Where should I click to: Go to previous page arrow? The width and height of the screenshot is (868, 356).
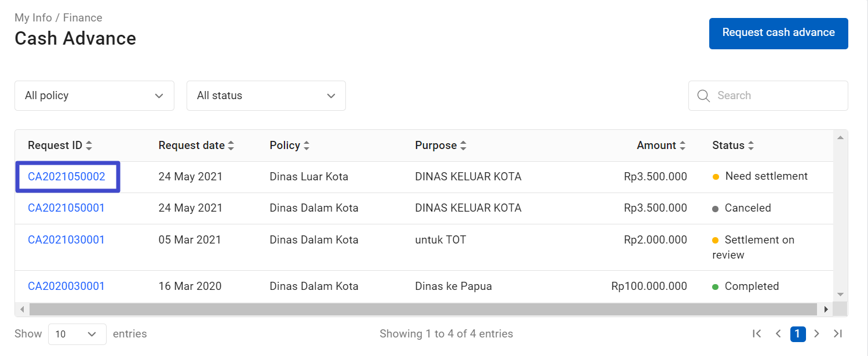(778, 333)
